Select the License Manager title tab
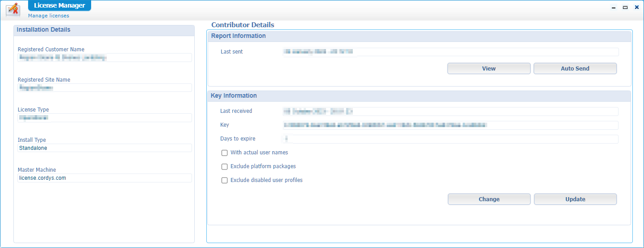The height and width of the screenshot is (248, 644). pyautogui.click(x=59, y=6)
